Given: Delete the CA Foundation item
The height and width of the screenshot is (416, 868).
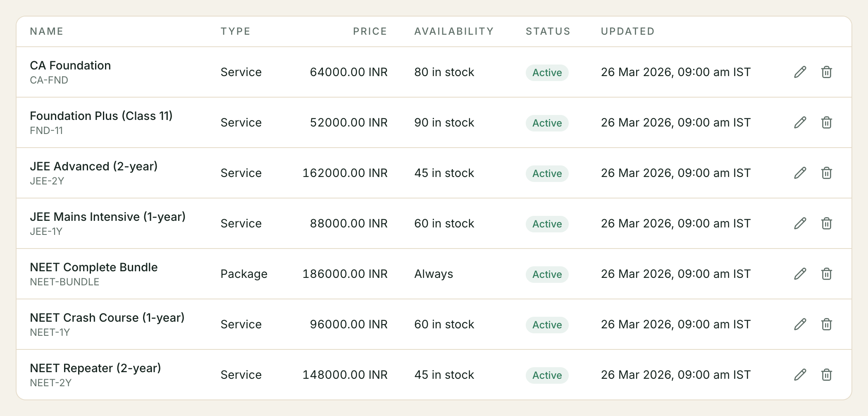Looking at the screenshot, I should coord(827,72).
